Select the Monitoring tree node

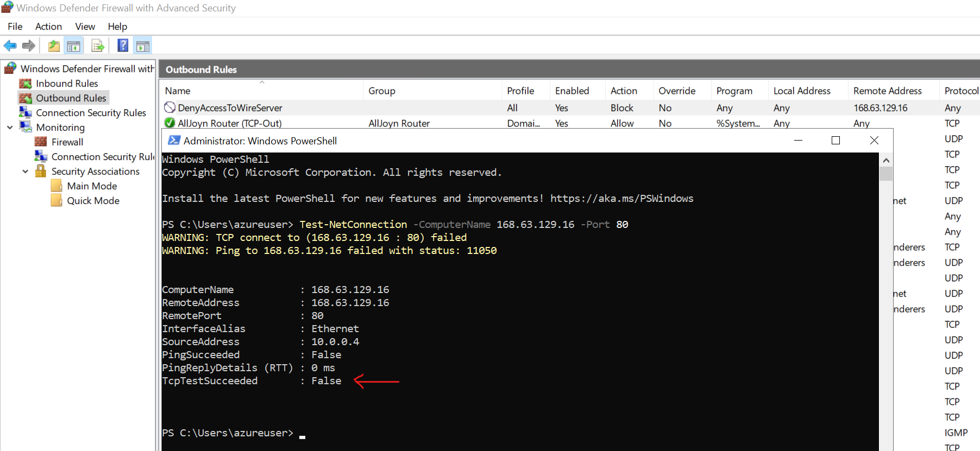[x=60, y=127]
